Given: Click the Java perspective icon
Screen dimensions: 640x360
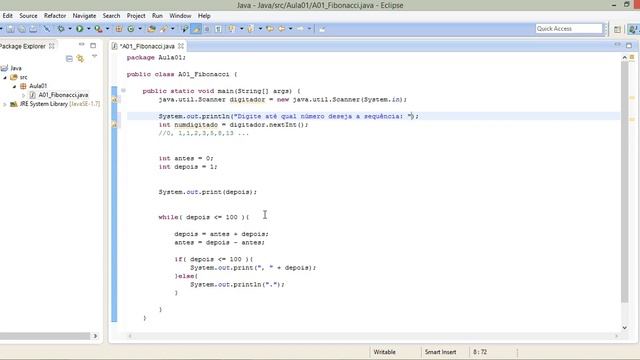Looking at the screenshot, I should [x=633, y=29].
